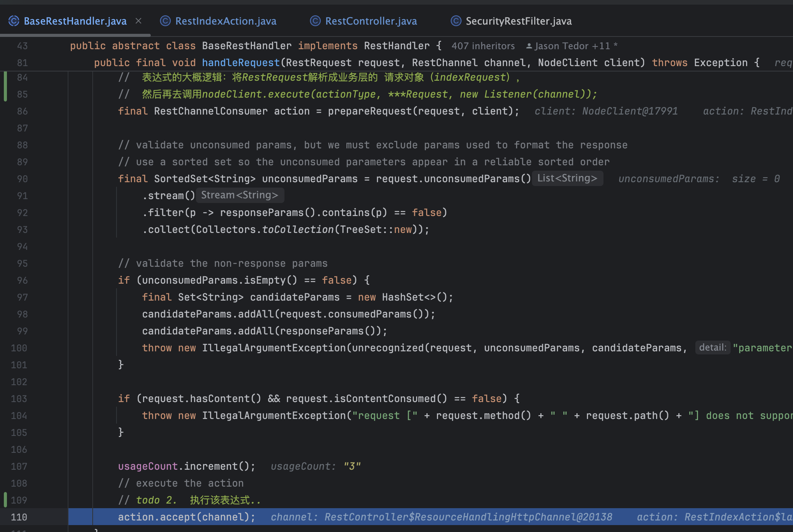This screenshot has height=532, width=793.
Task: Click the class icon on the BaseRestHandler.java tab
Action: pos(14,21)
